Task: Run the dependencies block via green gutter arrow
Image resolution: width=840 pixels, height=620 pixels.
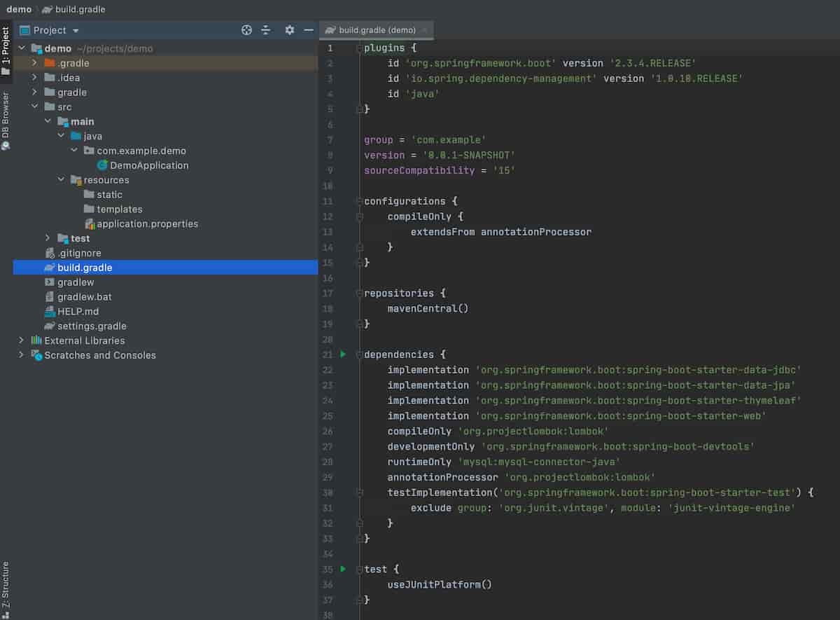Action: 342,354
